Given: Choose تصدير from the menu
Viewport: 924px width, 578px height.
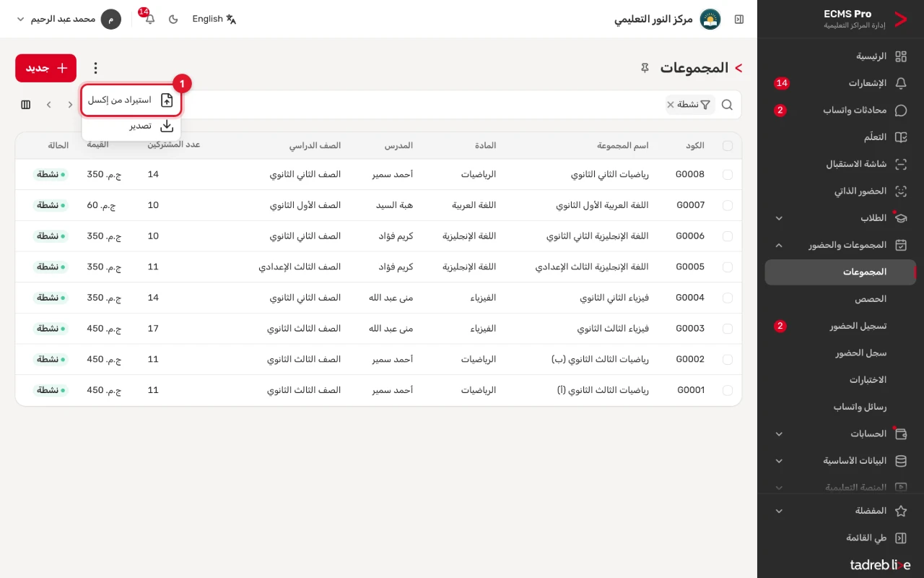Looking at the screenshot, I should coord(131,126).
